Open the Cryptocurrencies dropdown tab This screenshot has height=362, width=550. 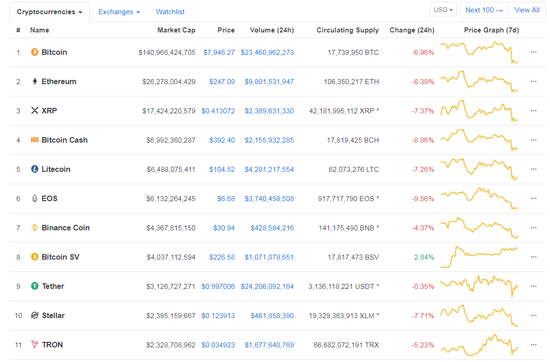pos(49,12)
